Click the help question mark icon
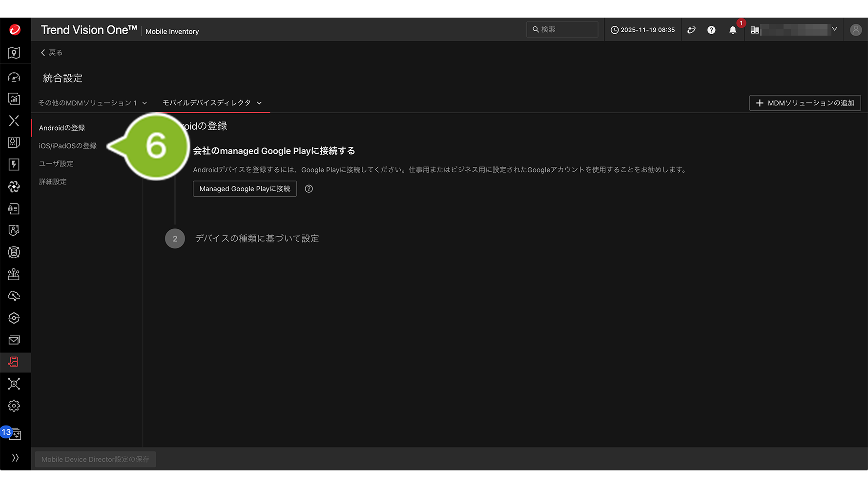The height and width of the screenshot is (488, 868). click(711, 30)
